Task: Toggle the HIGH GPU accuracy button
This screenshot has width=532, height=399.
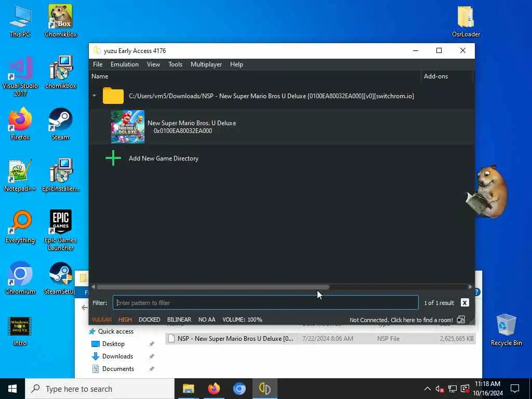Action: (125, 320)
